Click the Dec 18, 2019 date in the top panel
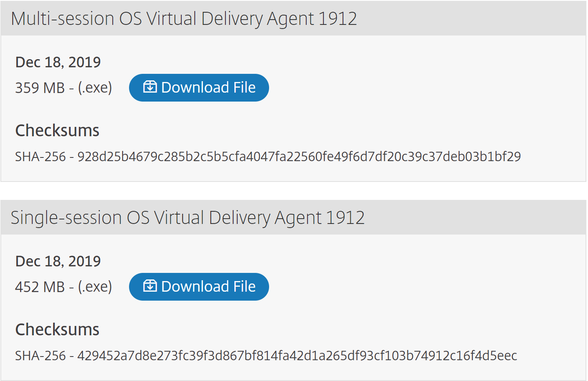The height and width of the screenshot is (381, 588). tap(58, 62)
